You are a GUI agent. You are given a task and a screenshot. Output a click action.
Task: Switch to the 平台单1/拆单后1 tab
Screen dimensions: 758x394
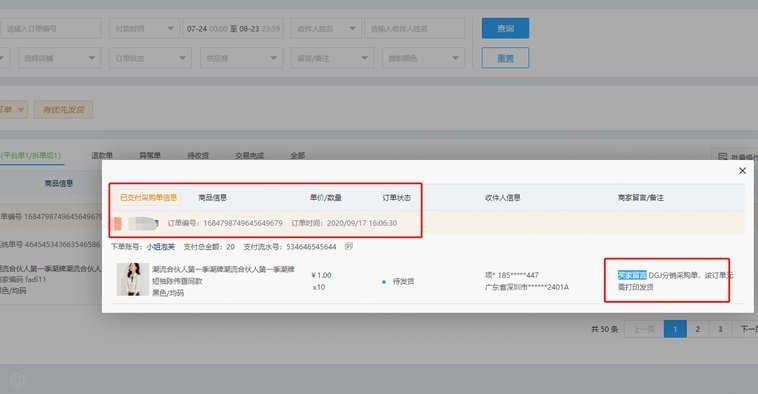31,155
